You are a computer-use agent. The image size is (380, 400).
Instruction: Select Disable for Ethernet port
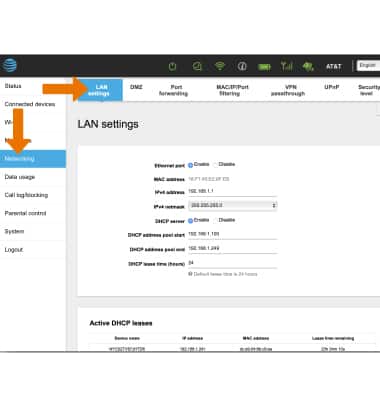click(215, 165)
